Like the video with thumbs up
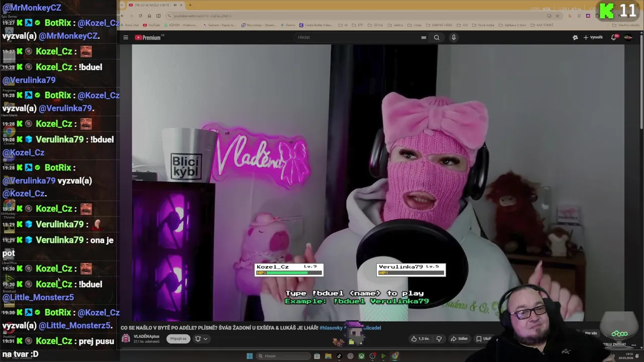The width and height of the screenshot is (644, 362). (421, 339)
